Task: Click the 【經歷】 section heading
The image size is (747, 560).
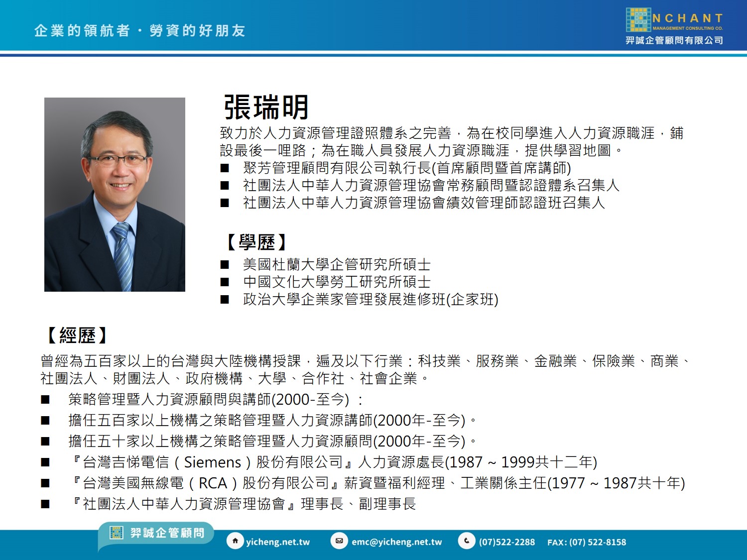Action: pyautogui.click(x=77, y=336)
